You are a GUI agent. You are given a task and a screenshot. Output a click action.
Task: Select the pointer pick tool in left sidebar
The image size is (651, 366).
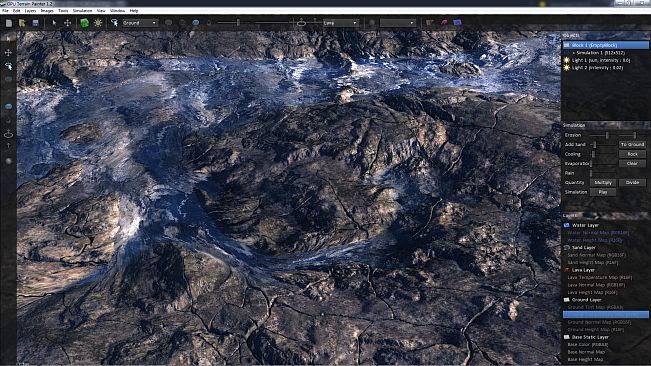[x=8, y=66]
